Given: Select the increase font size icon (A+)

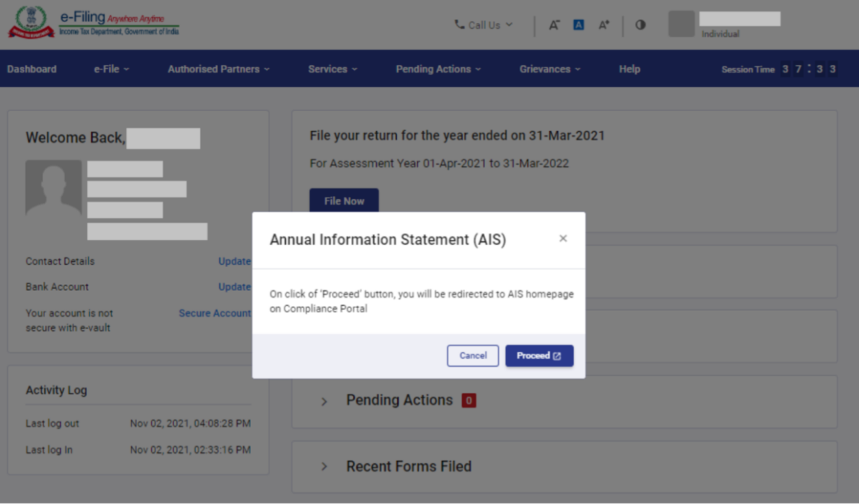Looking at the screenshot, I should click(x=604, y=24).
